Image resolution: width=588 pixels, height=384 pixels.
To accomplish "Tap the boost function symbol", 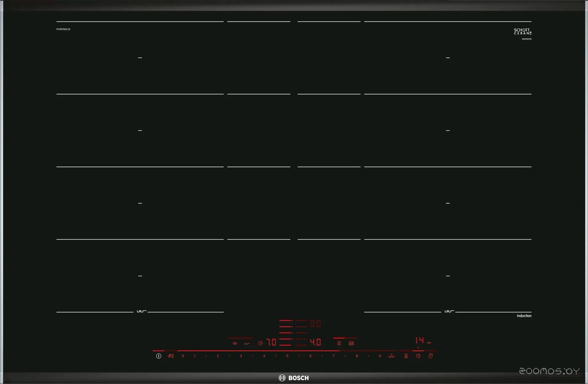I will tap(391, 356).
